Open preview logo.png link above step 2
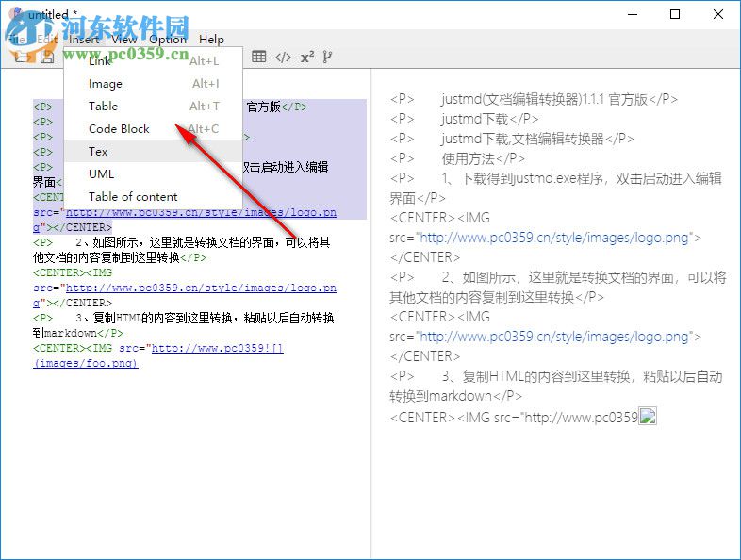This screenshot has height=560, width=741. click(554, 238)
